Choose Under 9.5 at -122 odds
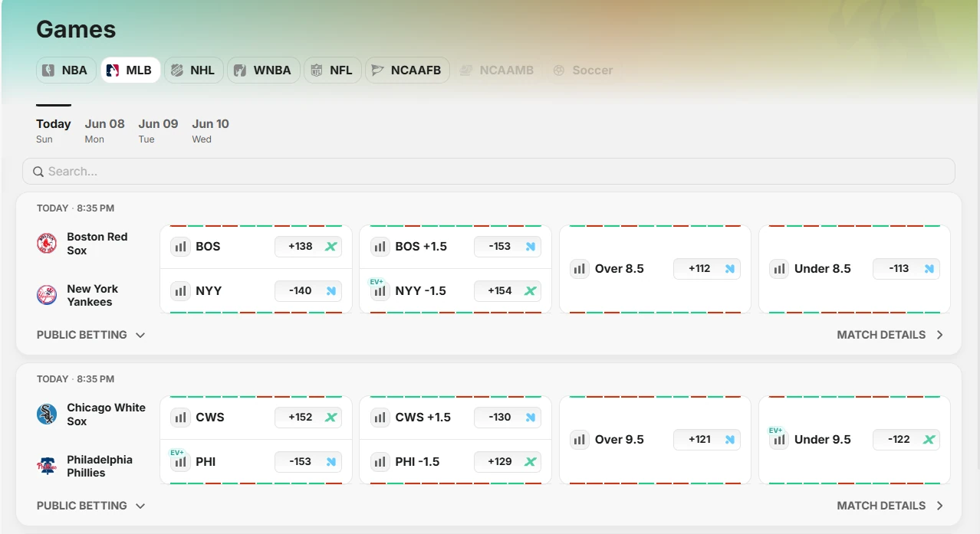This screenshot has height=534, width=980. coord(906,440)
